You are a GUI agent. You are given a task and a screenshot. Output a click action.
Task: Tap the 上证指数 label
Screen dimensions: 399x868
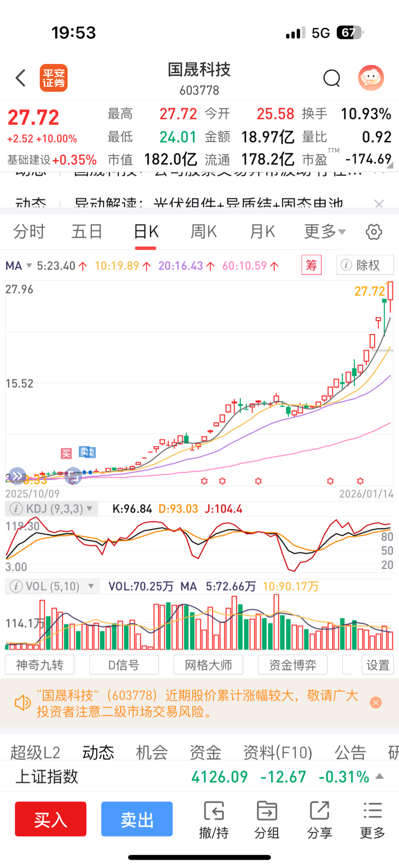tap(47, 777)
